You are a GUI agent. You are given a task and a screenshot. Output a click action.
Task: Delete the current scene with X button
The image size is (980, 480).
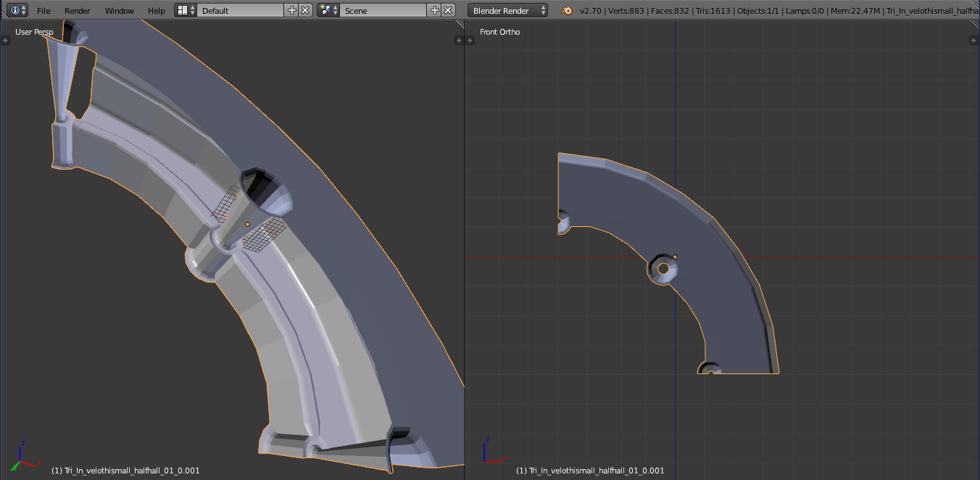(448, 10)
